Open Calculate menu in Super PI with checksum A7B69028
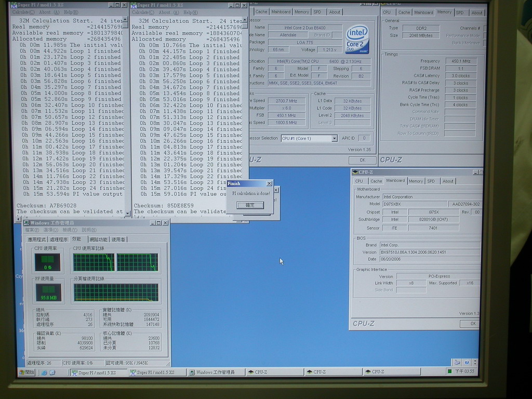The width and height of the screenshot is (532, 399). pyautogui.click(x=23, y=12)
